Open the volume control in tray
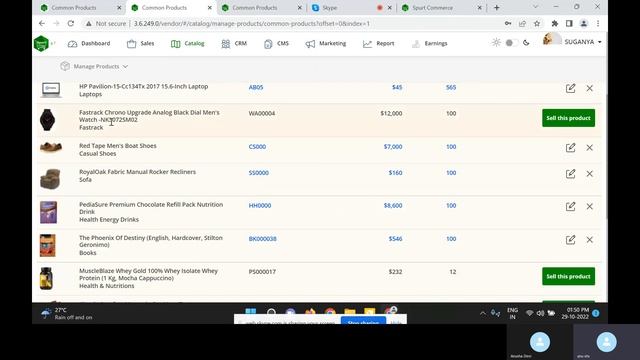640x360 pixels. tap(540, 313)
